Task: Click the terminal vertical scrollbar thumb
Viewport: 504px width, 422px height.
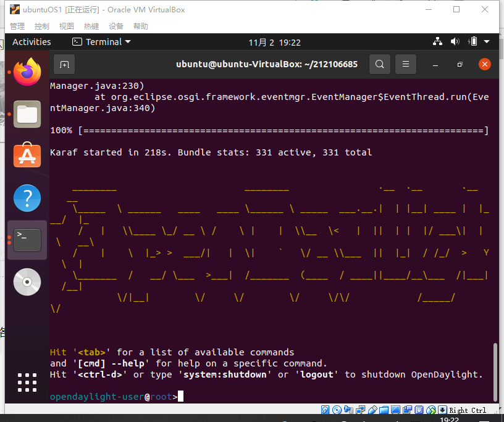Action: coord(495,372)
